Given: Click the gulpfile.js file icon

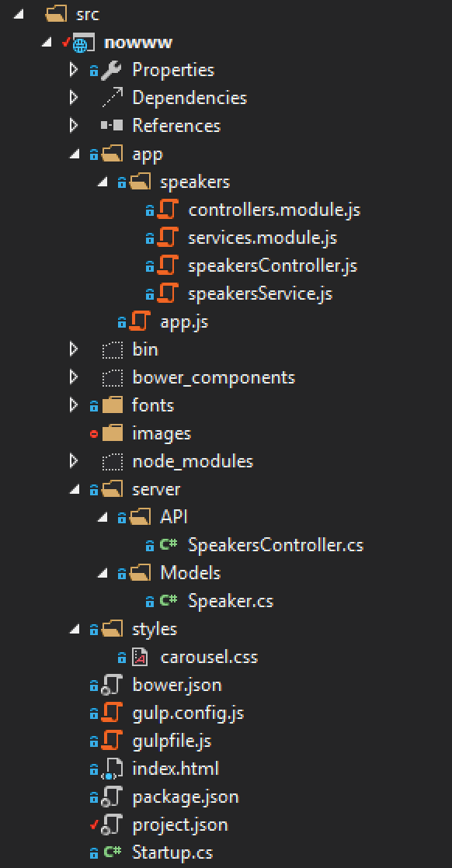Looking at the screenshot, I should click(x=113, y=740).
